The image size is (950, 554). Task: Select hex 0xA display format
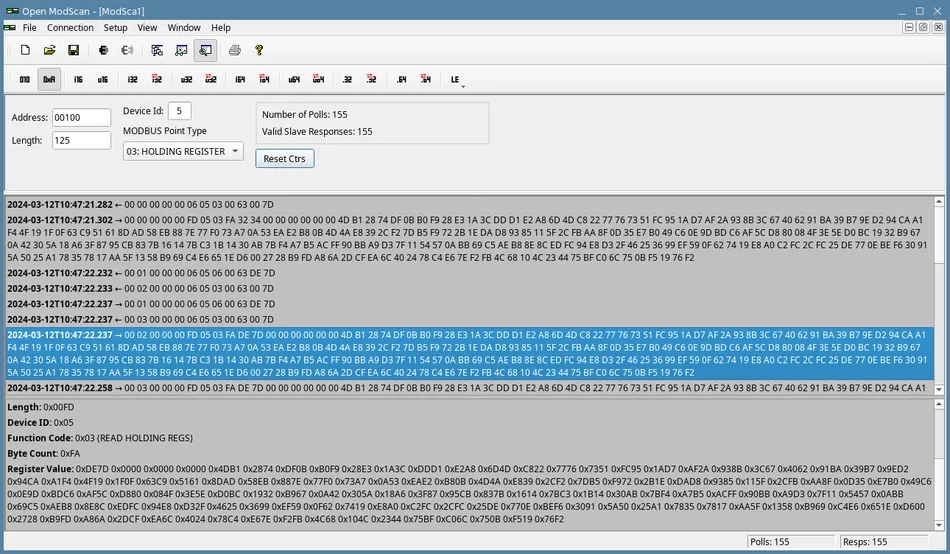pos(49,79)
